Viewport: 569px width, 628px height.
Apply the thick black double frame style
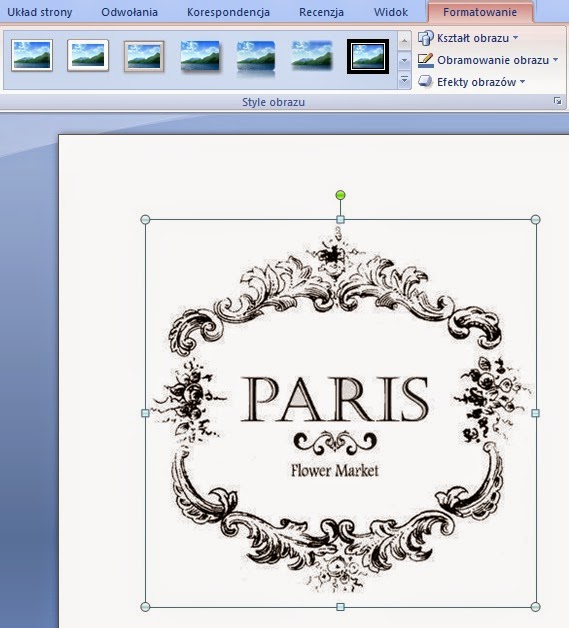368,56
